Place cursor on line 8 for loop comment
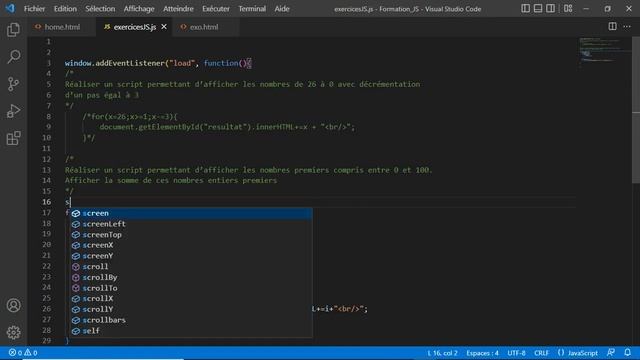 point(130,116)
